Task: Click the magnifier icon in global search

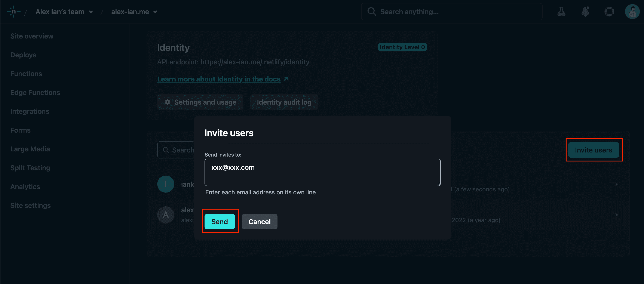Action: coord(371,12)
